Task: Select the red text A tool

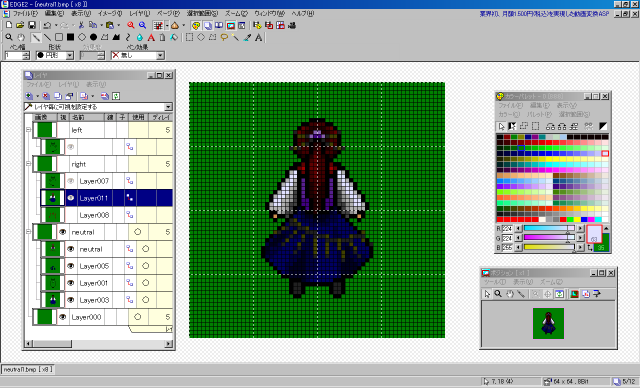Action: tap(151, 37)
